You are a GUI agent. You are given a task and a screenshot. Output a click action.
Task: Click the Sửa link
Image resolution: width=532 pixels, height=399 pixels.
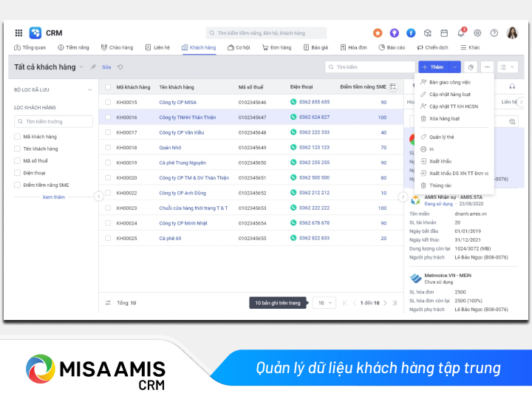coord(106,67)
